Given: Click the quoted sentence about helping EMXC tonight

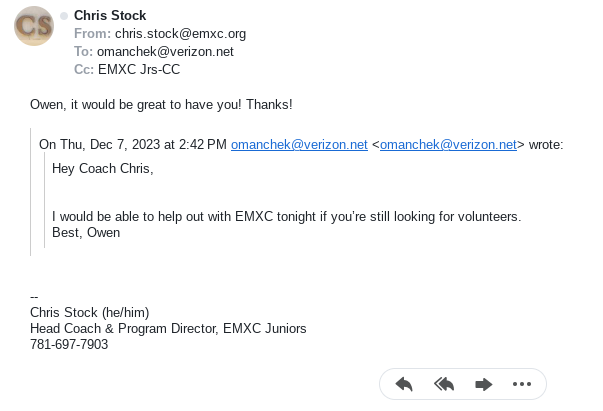Looking at the screenshot, I should pos(286,216).
